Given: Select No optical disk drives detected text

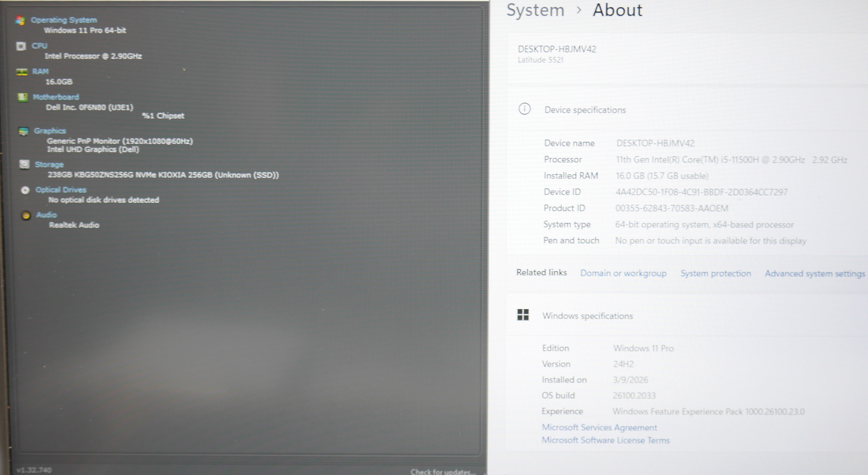Looking at the screenshot, I should click(104, 200).
